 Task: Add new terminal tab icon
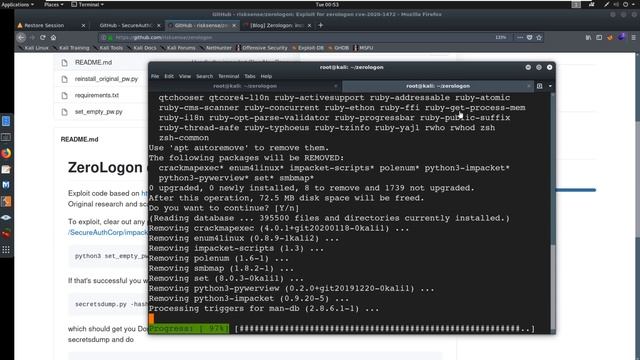[540, 86]
